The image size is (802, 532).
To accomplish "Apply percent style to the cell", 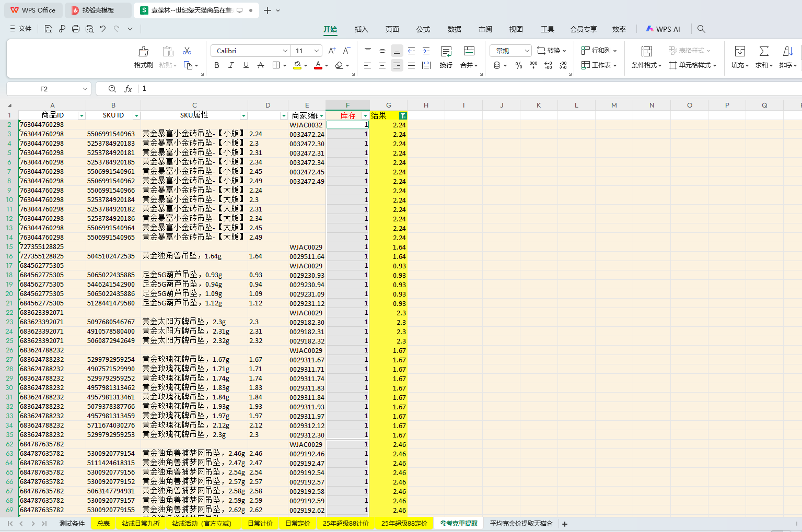I will coord(518,65).
